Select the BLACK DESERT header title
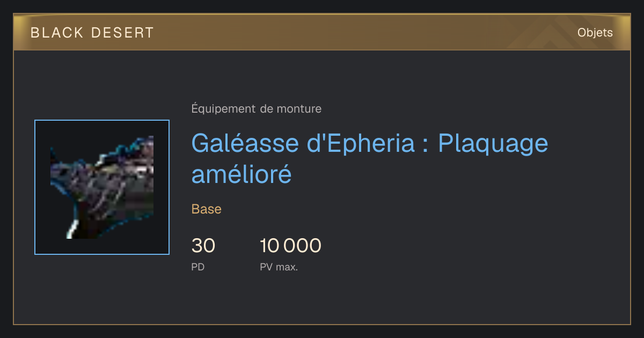The image size is (644, 338). (x=92, y=33)
